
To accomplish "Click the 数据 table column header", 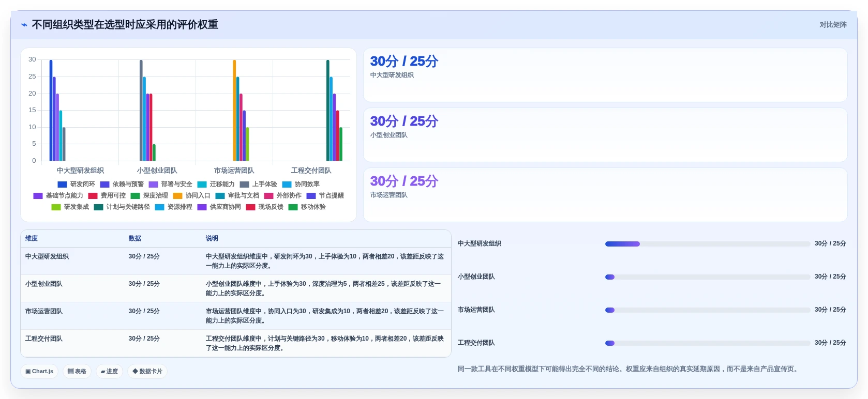I will click(135, 238).
